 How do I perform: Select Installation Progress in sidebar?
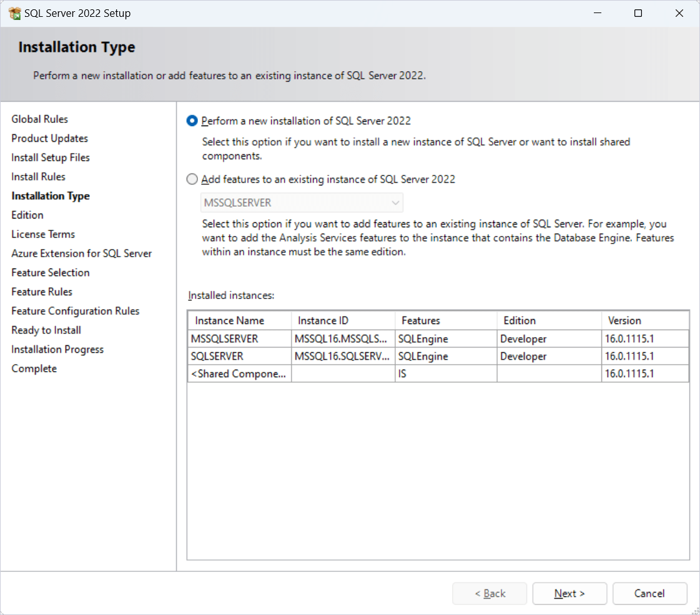point(57,350)
